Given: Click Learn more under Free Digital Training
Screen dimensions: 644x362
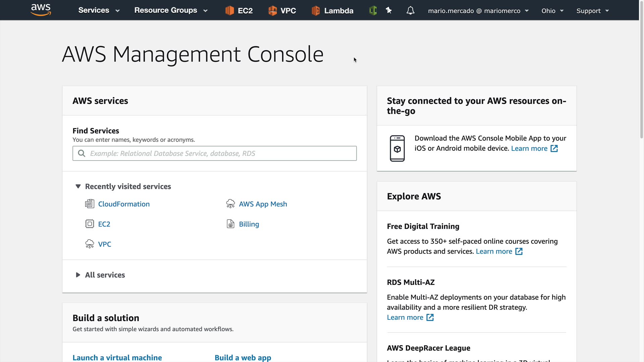Looking at the screenshot, I should pos(494,251).
